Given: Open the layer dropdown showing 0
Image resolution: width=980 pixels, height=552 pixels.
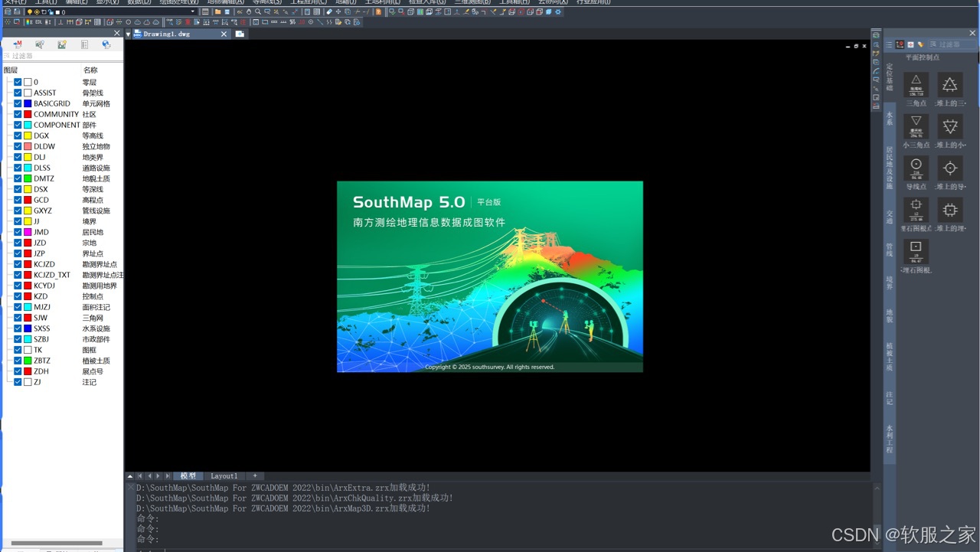Looking at the screenshot, I should [x=111, y=11].
